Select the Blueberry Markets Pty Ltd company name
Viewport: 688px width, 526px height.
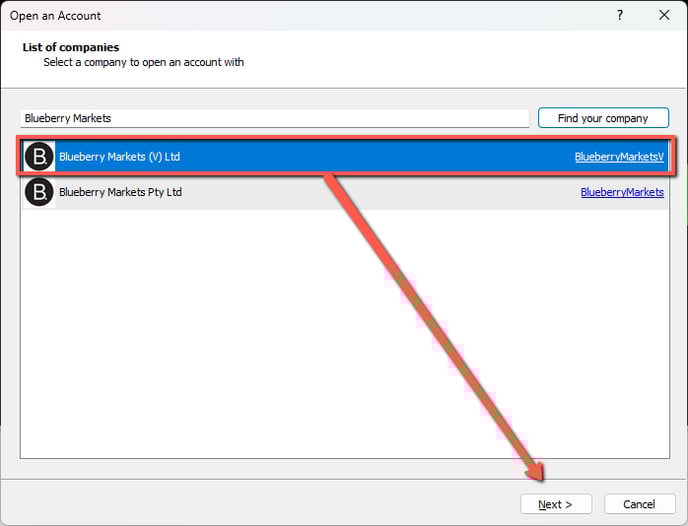(120, 192)
